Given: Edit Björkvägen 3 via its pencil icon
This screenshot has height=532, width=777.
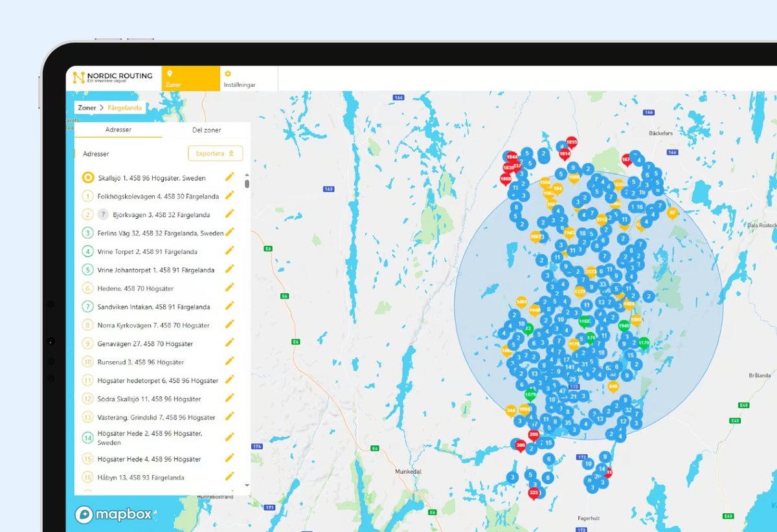Looking at the screenshot, I should pyautogui.click(x=229, y=214).
